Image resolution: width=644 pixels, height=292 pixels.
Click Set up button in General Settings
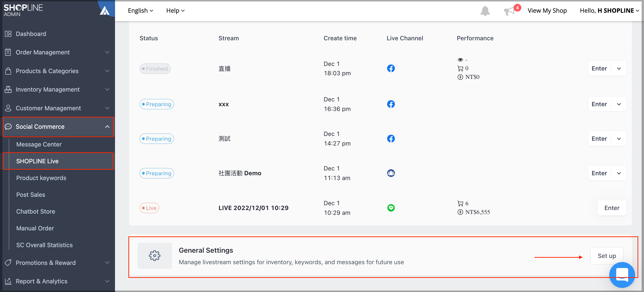tap(607, 256)
